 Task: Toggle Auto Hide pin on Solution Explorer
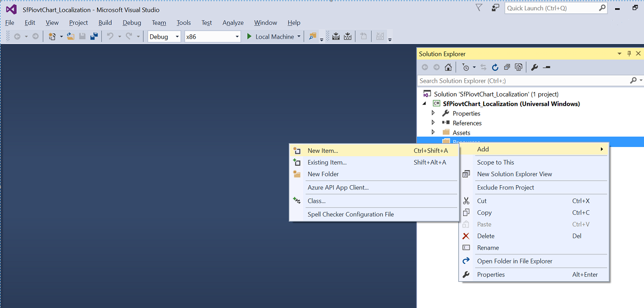pyautogui.click(x=630, y=54)
